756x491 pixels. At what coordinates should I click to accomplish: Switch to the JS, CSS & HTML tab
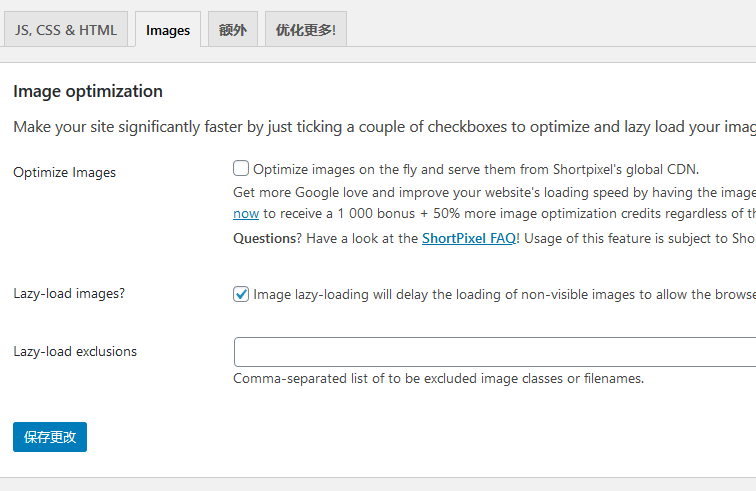point(66,30)
